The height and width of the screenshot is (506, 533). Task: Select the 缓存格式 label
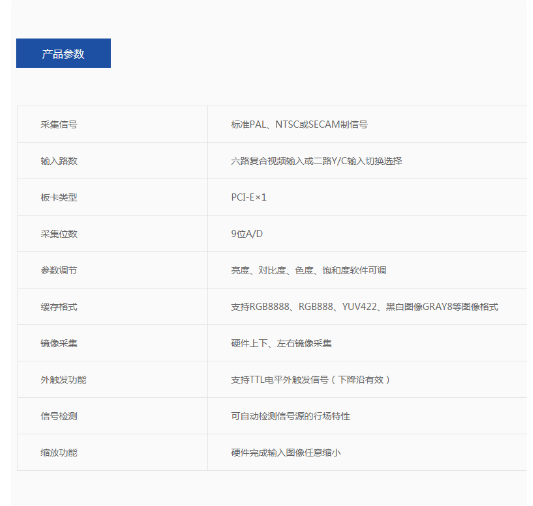[59, 307]
